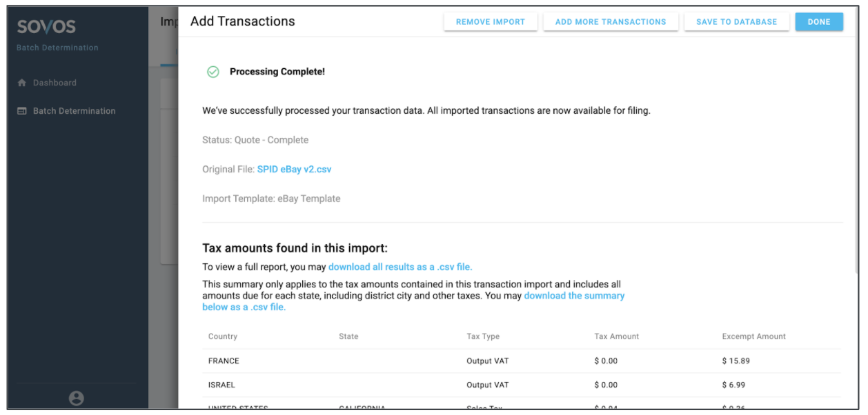This screenshot has width=868, height=415.
Task: Click the Sovos logo
Action: point(46,27)
